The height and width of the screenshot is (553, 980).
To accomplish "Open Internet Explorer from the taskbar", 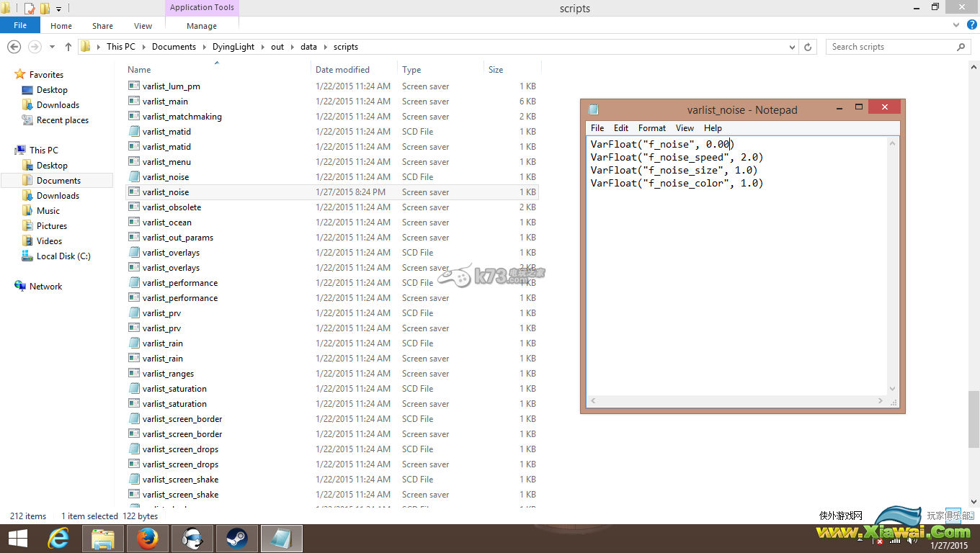I will (59, 538).
